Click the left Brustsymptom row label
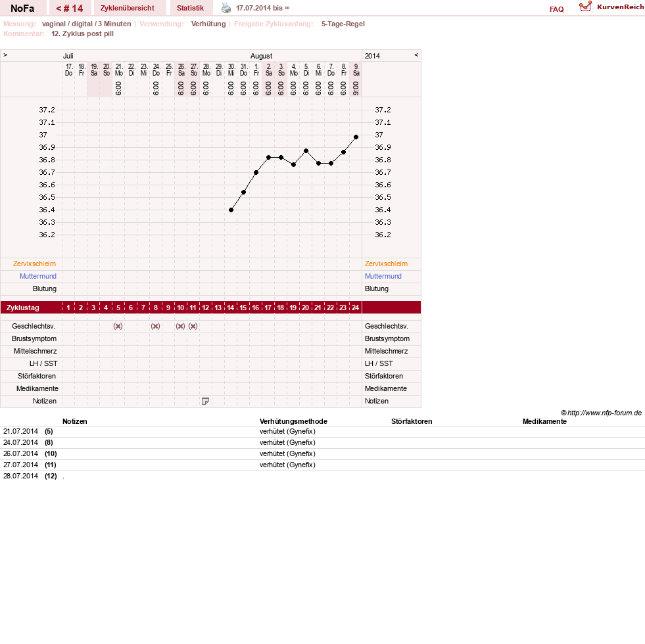645x644 pixels. [x=34, y=338]
